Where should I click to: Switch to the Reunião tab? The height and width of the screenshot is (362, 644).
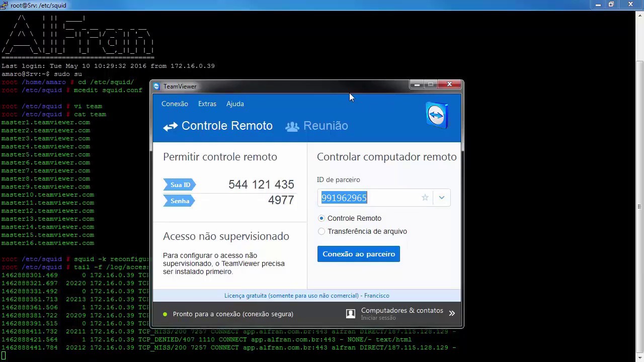(x=316, y=126)
